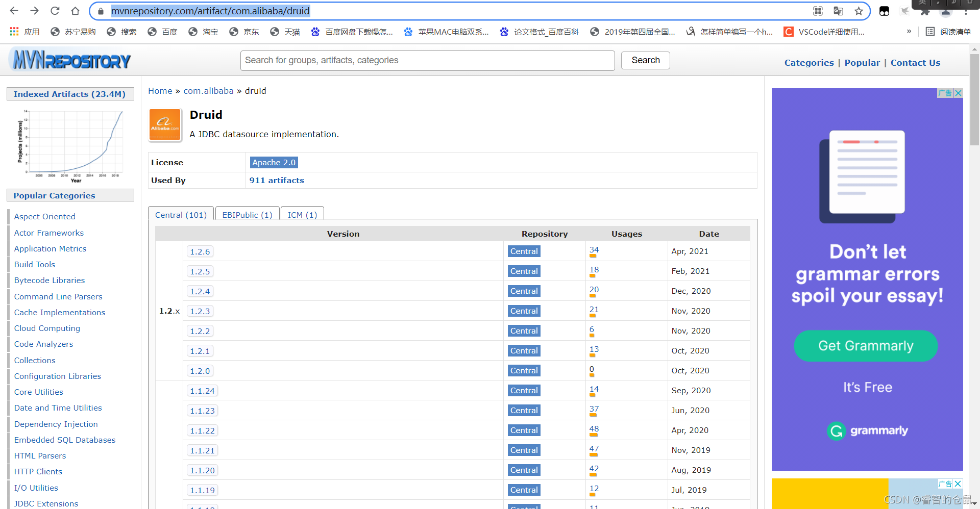Click the Alibaba Druid logo thumbnail
The width and height of the screenshot is (980, 509).
point(165,124)
